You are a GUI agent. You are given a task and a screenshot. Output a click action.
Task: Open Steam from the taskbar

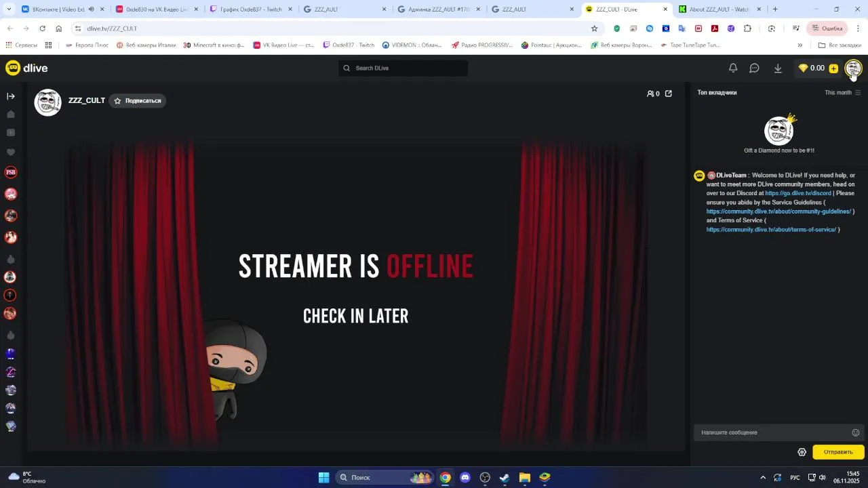tap(505, 477)
